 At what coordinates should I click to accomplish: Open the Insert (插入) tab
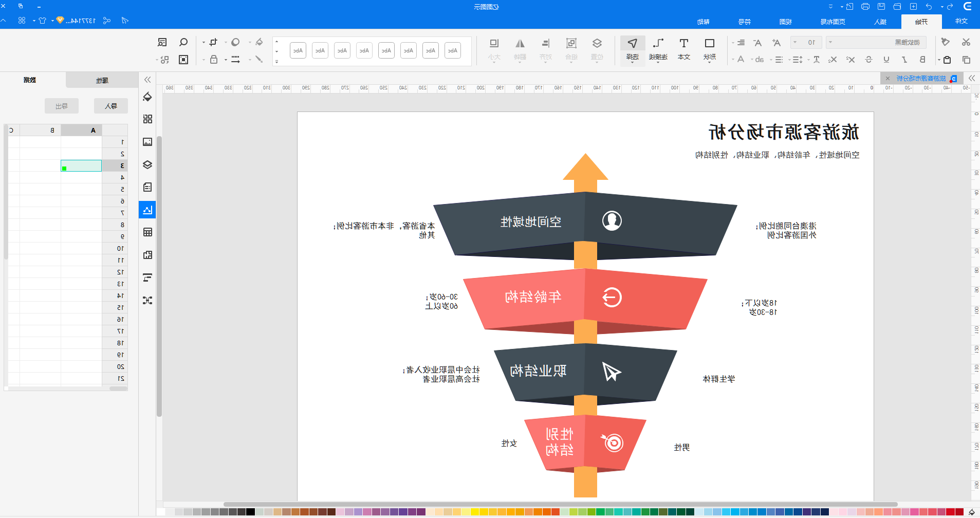point(880,22)
